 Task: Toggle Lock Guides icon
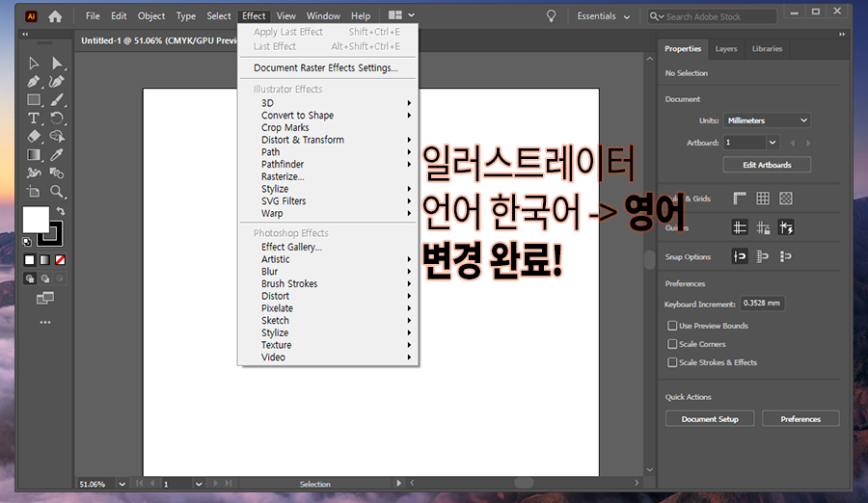[x=763, y=227]
